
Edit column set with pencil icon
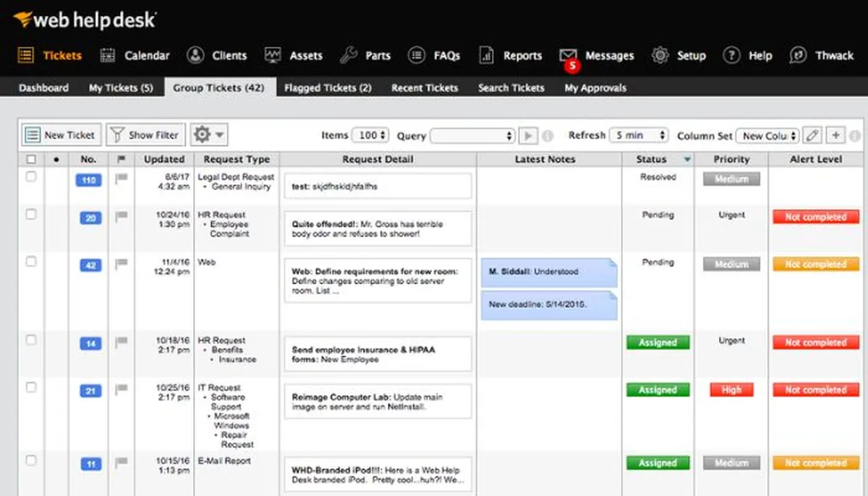814,135
